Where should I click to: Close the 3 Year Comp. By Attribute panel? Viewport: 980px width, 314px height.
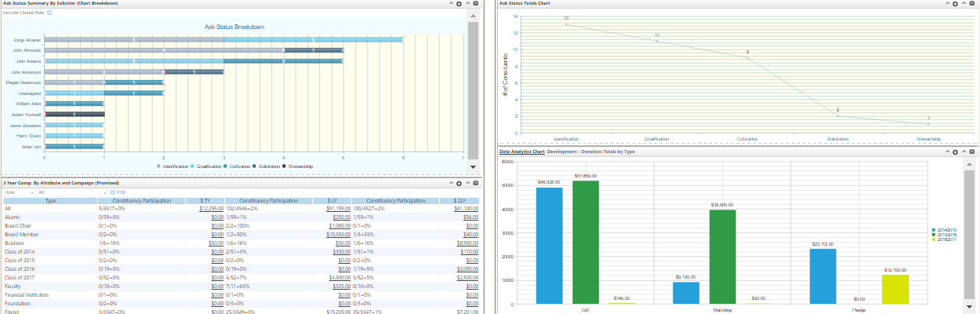click(476, 183)
